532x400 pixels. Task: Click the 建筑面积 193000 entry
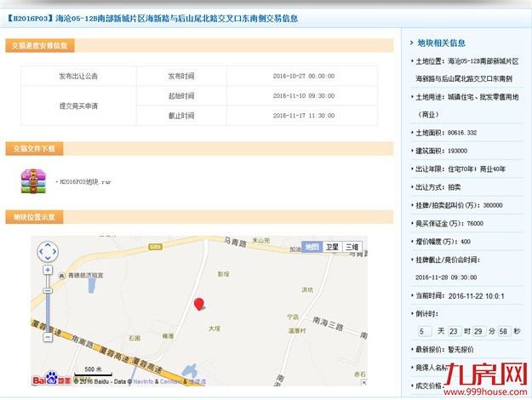(x=441, y=151)
